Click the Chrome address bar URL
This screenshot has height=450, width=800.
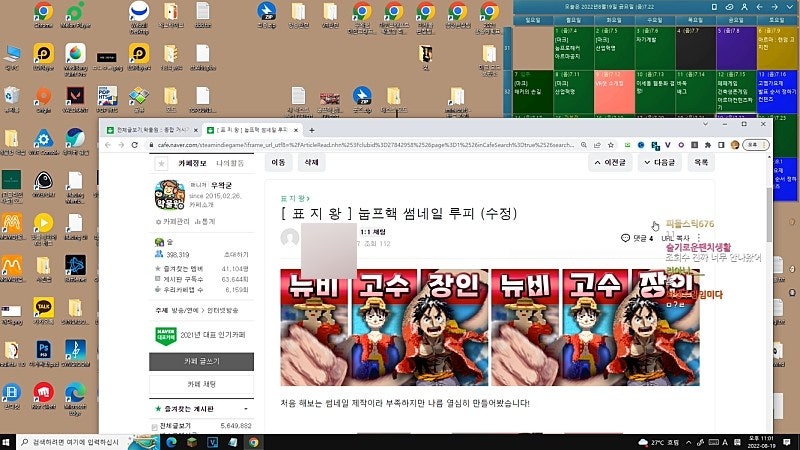pyautogui.click(x=365, y=145)
